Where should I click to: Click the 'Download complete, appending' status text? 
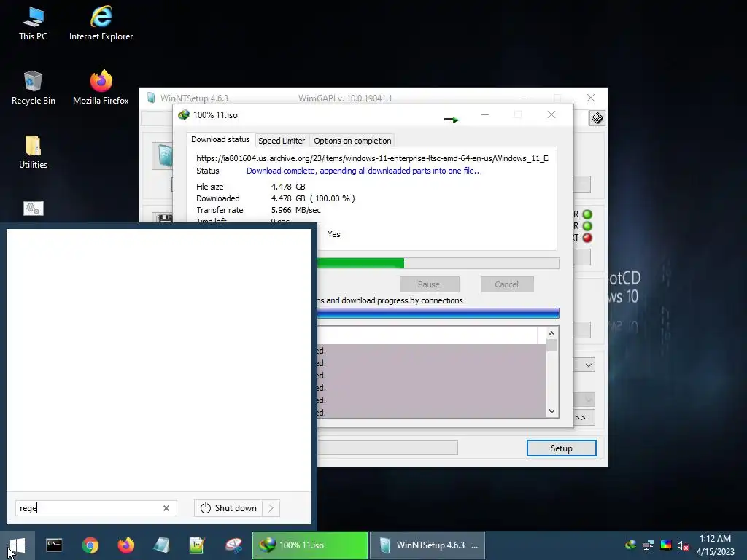point(364,171)
